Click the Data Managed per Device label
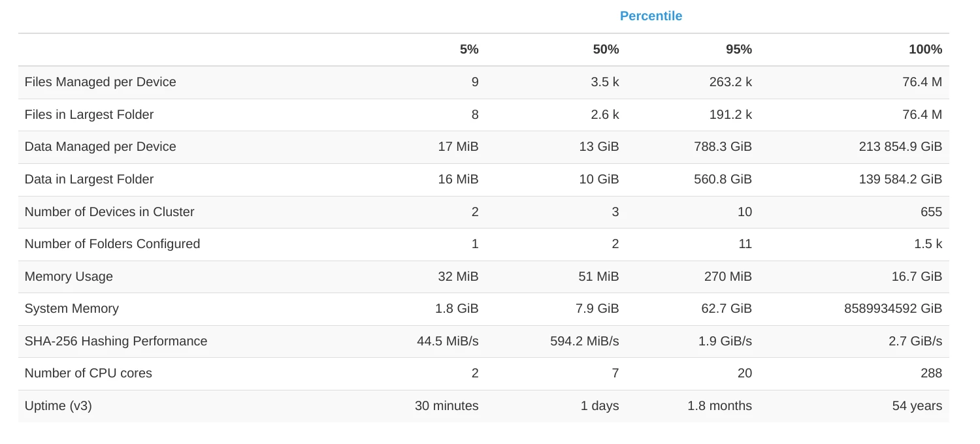Screen dimensions: 980x444 100,147
